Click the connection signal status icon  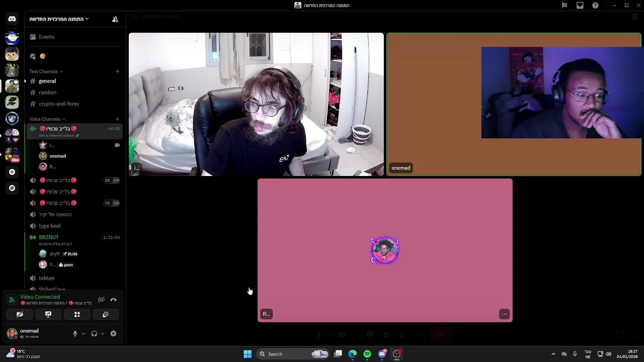pos(12,300)
